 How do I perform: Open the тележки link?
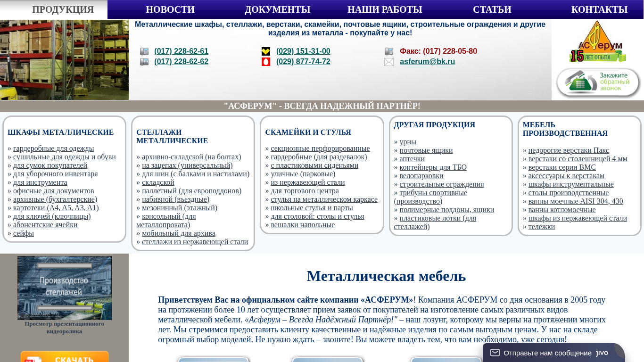(x=542, y=227)
